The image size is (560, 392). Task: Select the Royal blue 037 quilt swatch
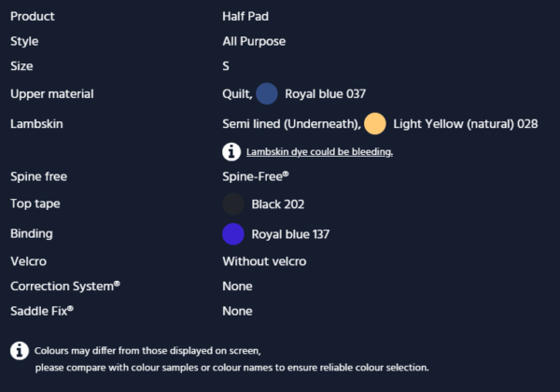[267, 93]
